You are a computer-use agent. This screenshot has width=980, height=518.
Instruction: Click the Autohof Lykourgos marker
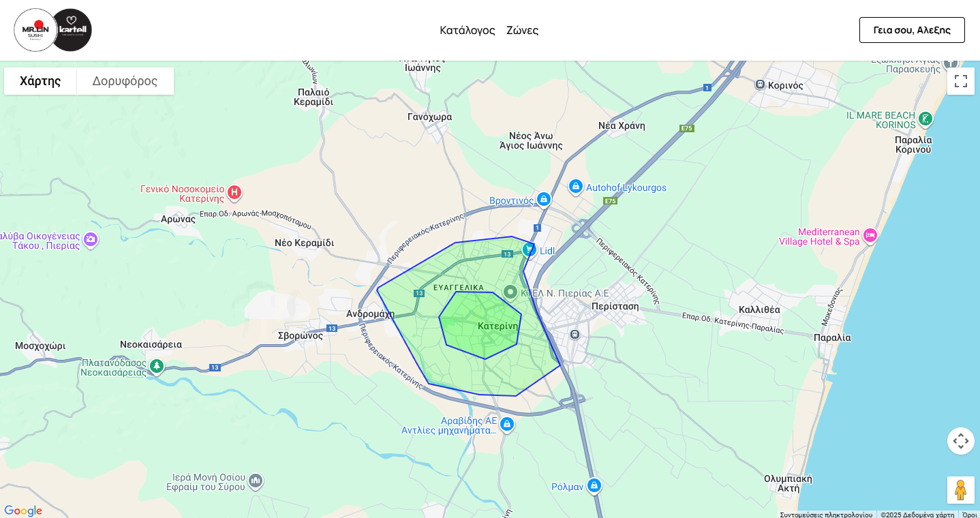(576, 186)
